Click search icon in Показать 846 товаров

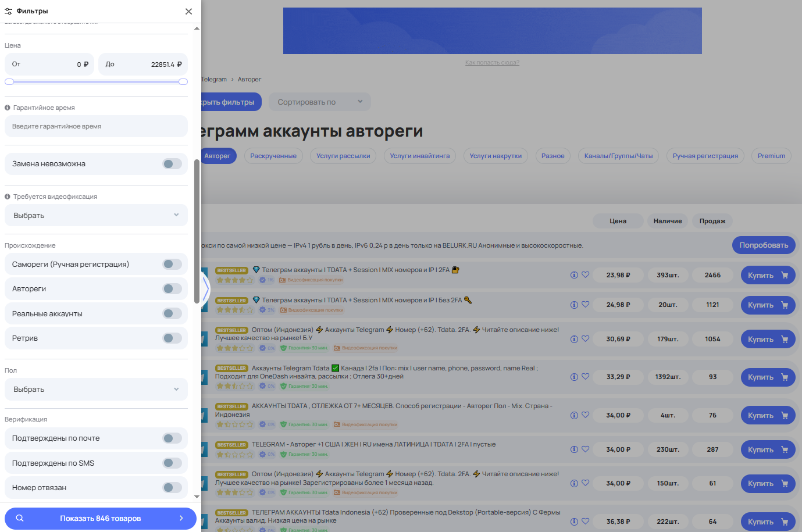(x=20, y=518)
